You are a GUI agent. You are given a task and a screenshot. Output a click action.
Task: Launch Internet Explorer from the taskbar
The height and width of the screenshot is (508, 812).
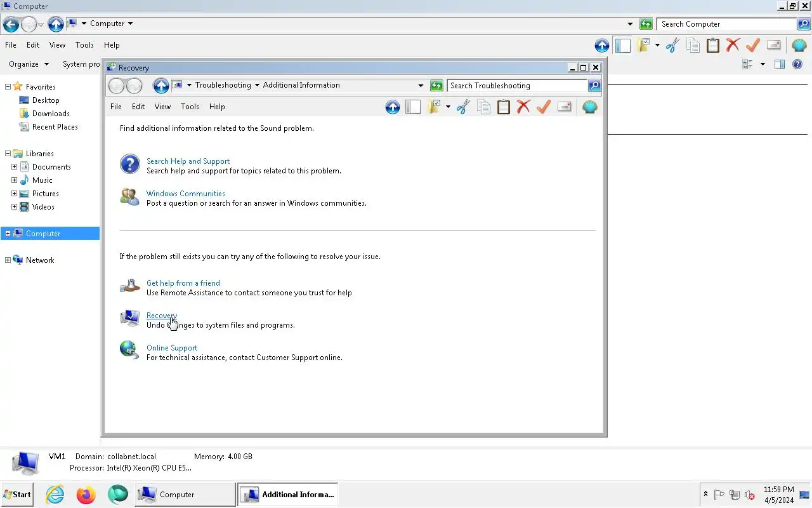coord(55,495)
